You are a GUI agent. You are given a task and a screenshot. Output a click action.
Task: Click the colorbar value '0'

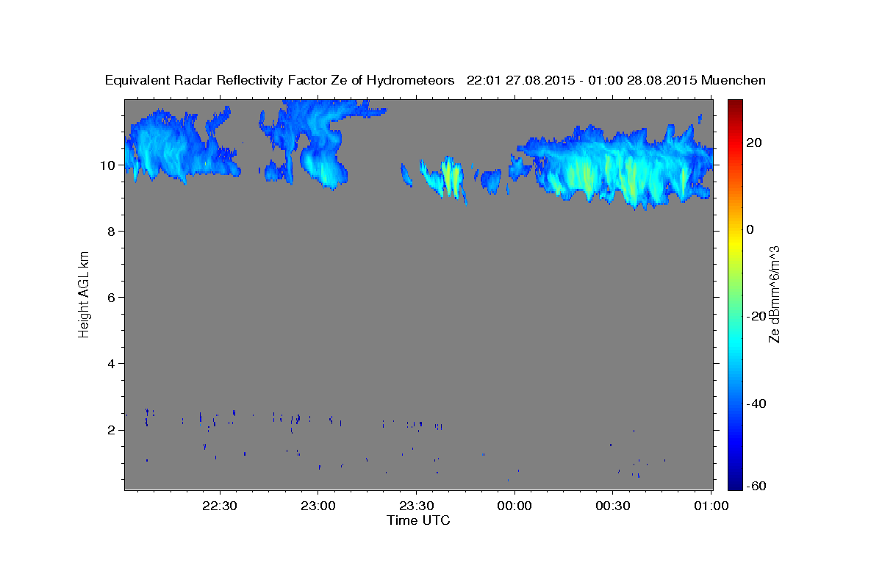(750, 229)
